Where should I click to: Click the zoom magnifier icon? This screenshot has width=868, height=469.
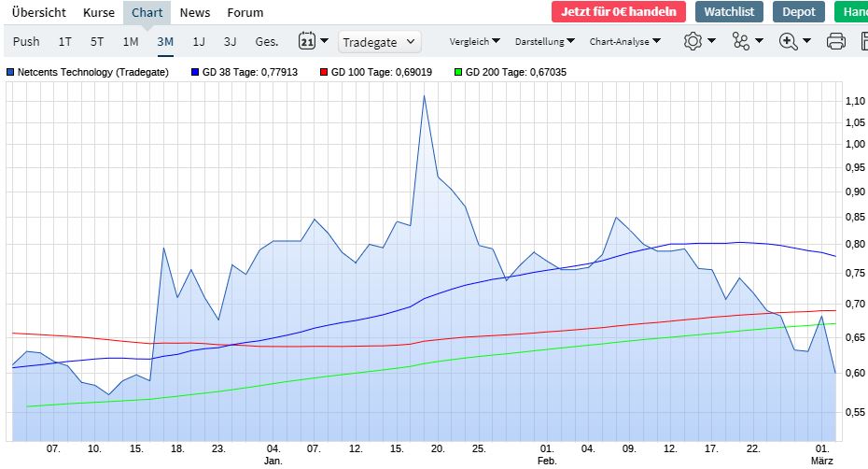tap(788, 41)
